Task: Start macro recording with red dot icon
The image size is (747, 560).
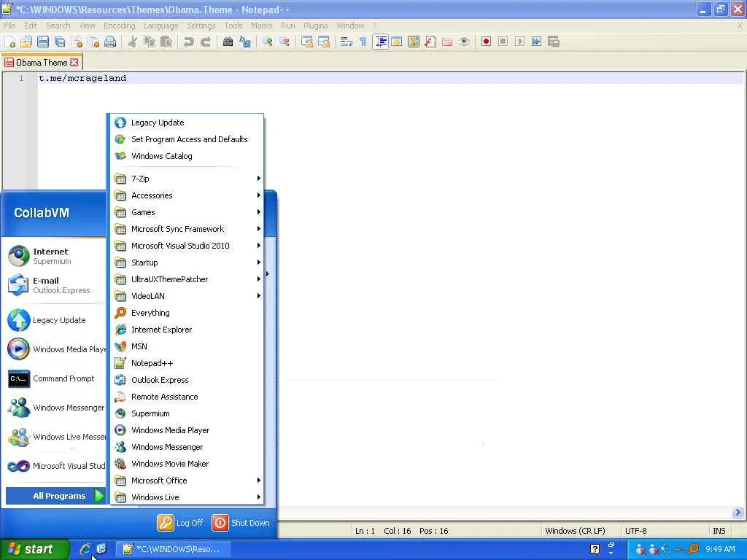Action: click(x=486, y=42)
